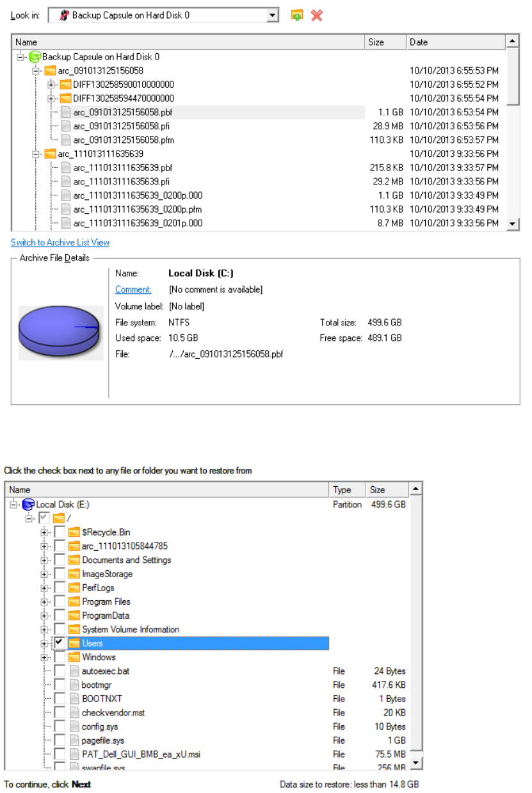
Task: Click archive list scrollbar up arrow
Action: [512, 42]
